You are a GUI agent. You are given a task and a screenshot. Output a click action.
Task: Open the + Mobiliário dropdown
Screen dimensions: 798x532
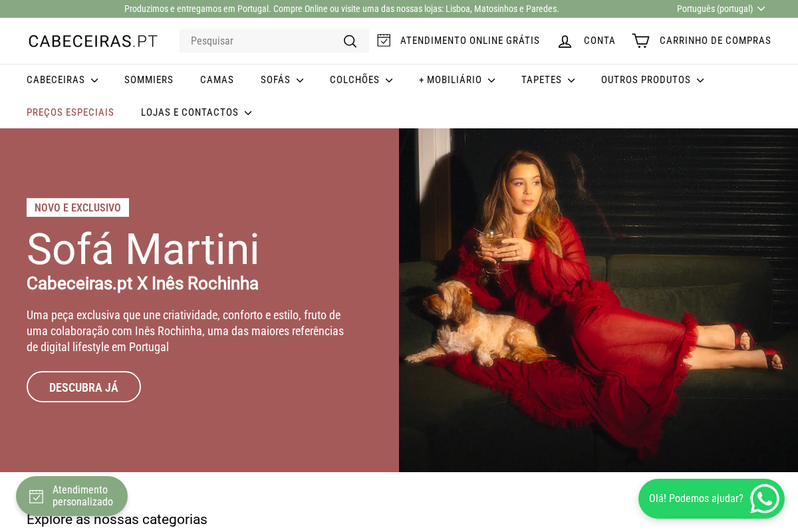pyautogui.click(x=457, y=80)
